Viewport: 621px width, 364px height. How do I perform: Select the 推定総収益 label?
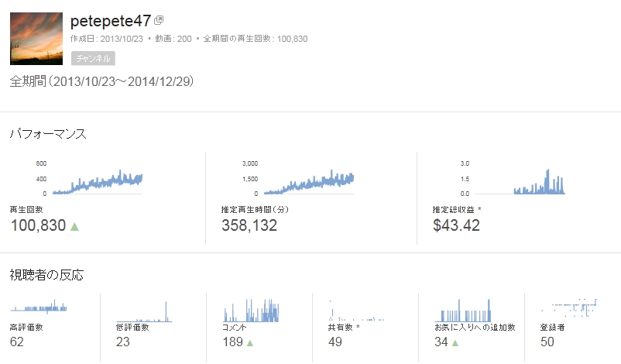(453, 210)
